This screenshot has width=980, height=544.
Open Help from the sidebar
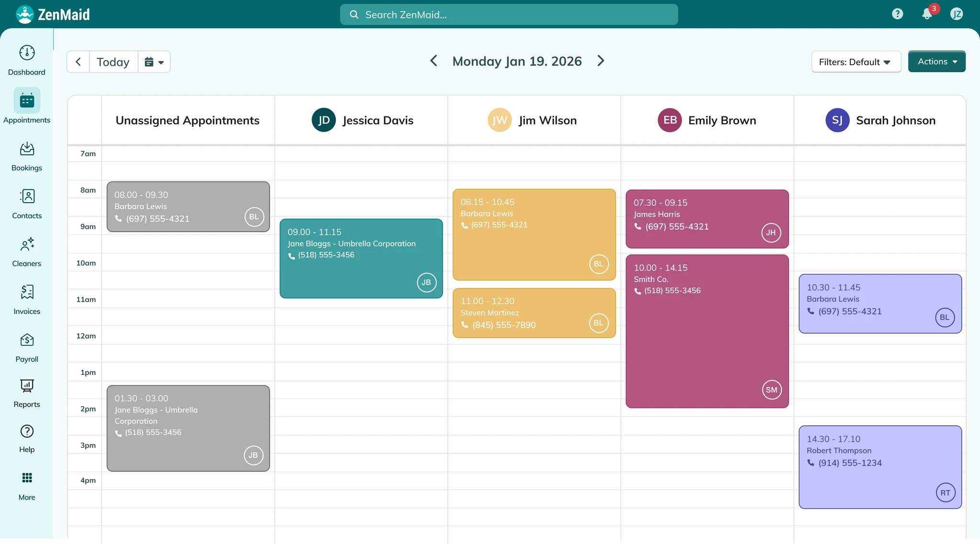tap(27, 431)
